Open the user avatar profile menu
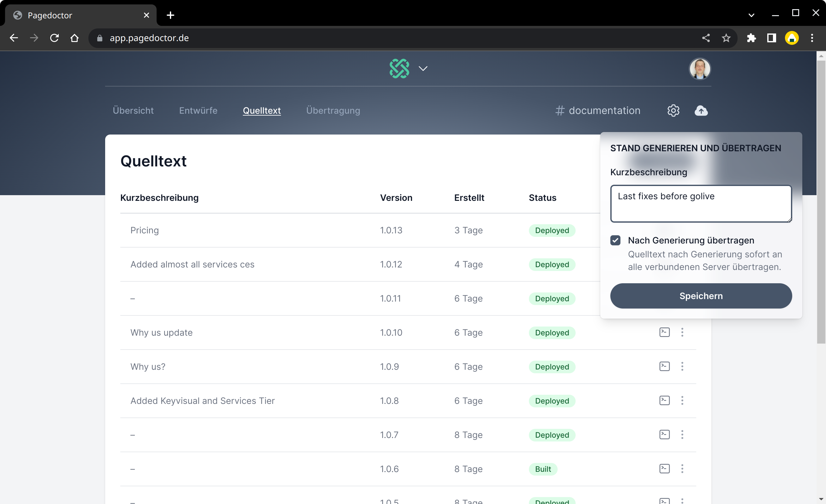 (x=700, y=69)
